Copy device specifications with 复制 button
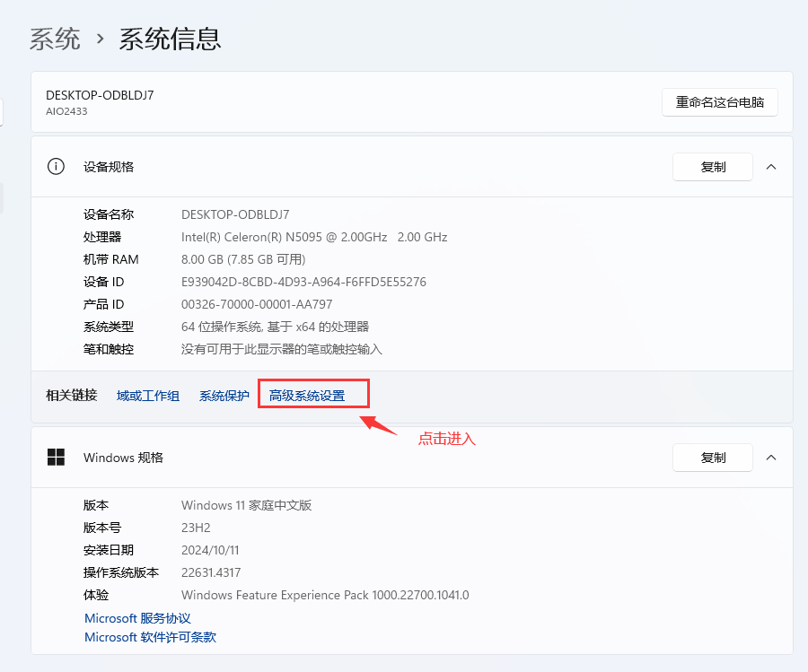808x672 pixels. (713, 167)
